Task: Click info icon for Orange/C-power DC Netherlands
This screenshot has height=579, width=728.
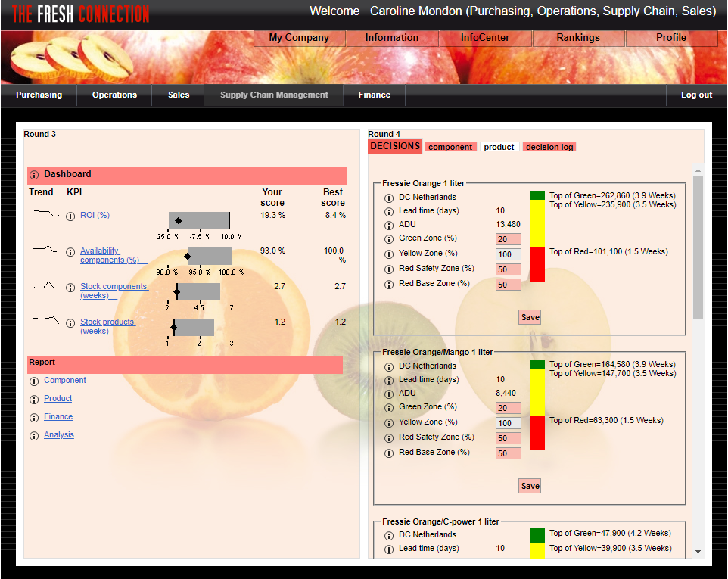Action: [x=389, y=536]
